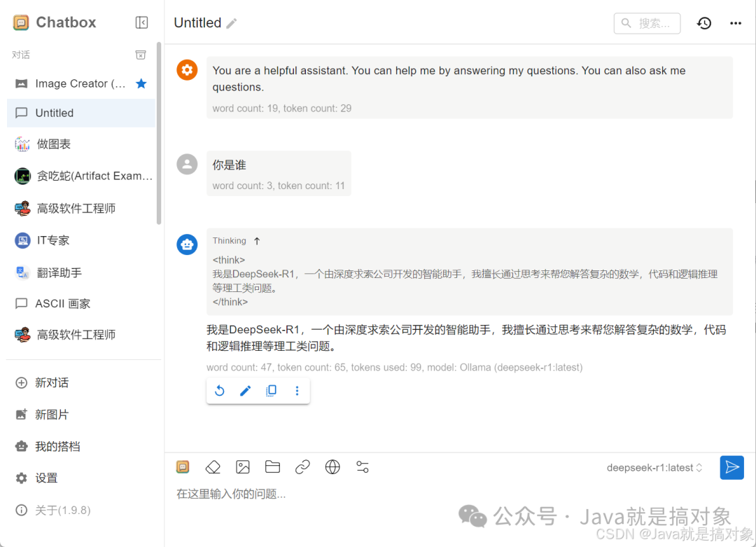Open conversation settings sliders icon
This screenshot has width=756, height=547.
click(363, 467)
